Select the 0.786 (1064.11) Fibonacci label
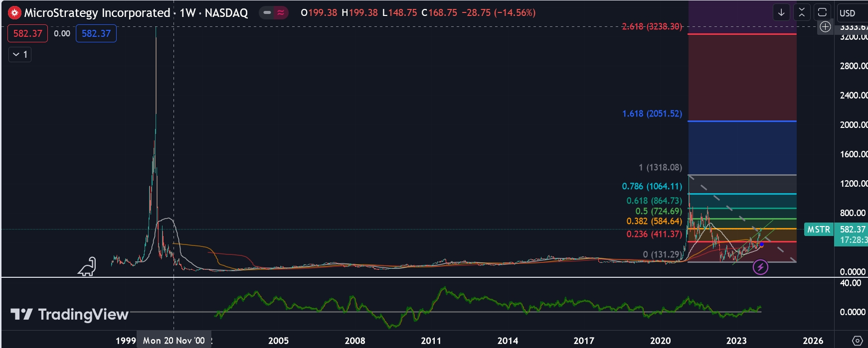The image size is (868, 348). [x=652, y=186]
